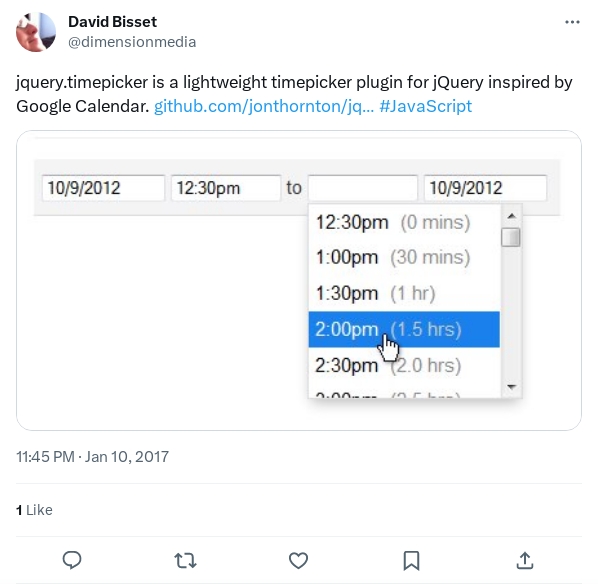Open the github.com/jonthornton link
598x584 pixels.
(x=264, y=106)
